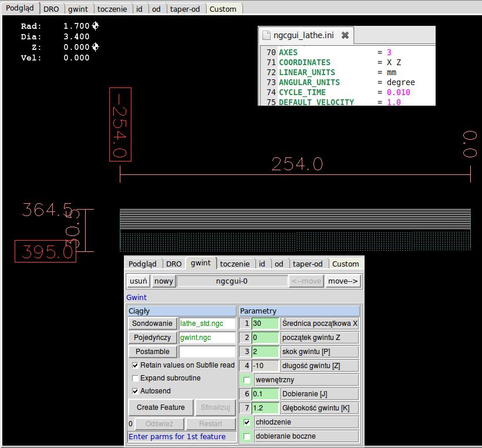The image size is (482, 448).
Task: Open Custom tab inside the ngcgui panel
Action: coord(346,264)
